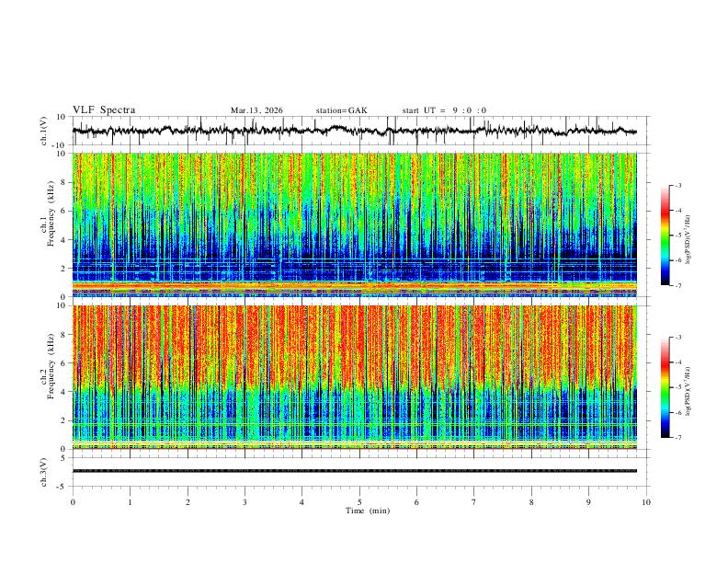728x563 pixels.
Task: Click the ch.2 spectrogram panel
Action: tap(355, 377)
